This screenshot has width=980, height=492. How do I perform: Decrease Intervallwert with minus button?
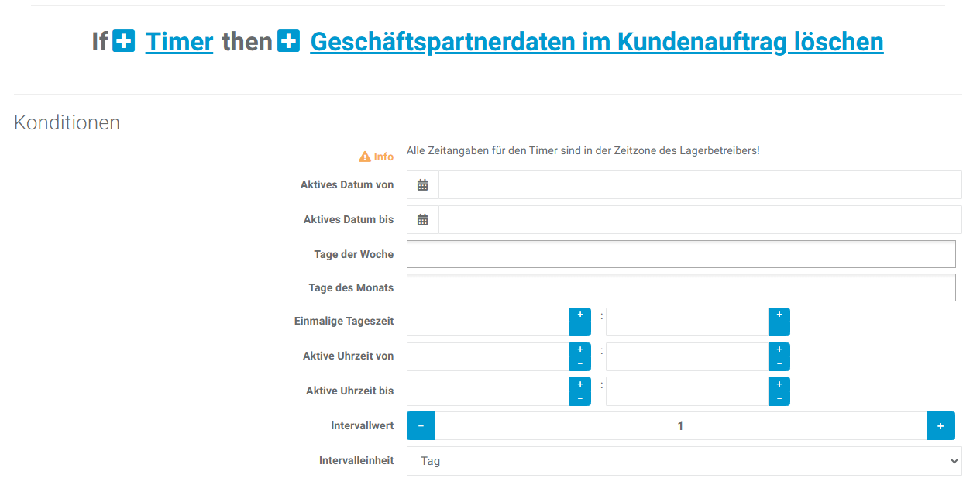click(421, 426)
